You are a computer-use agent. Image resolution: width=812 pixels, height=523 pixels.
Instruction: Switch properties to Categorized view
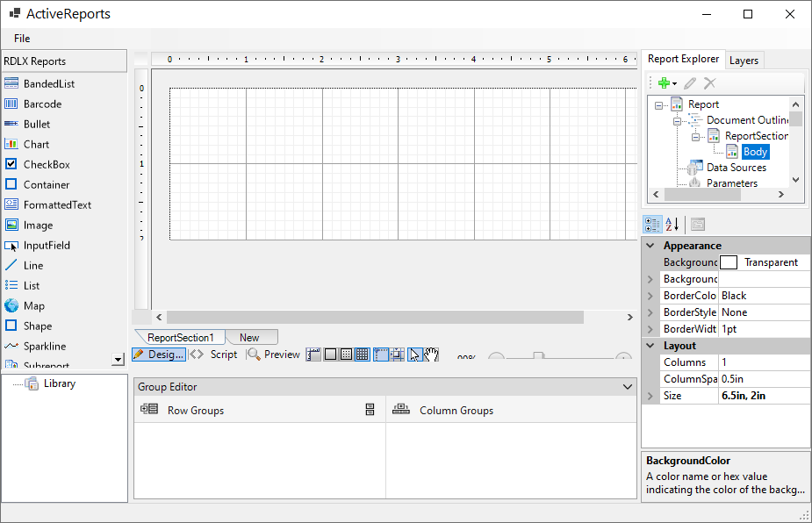652,225
